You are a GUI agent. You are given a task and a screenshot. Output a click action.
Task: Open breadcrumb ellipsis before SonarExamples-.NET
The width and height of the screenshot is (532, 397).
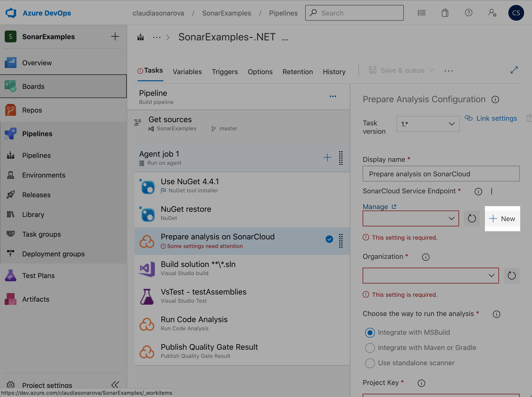pyautogui.click(x=157, y=37)
